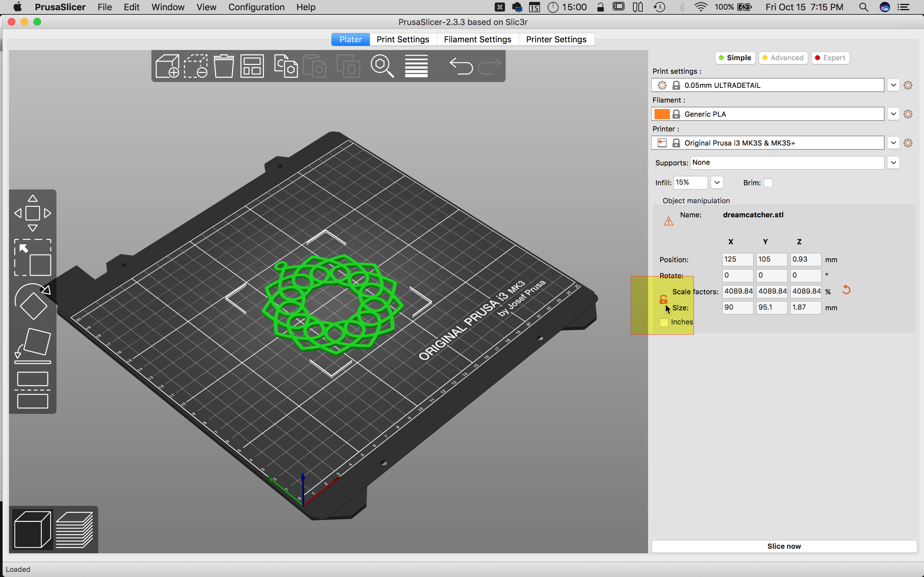This screenshot has height=577, width=924.
Task: Click the orange filament color swatch
Action: tap(662, 114)
